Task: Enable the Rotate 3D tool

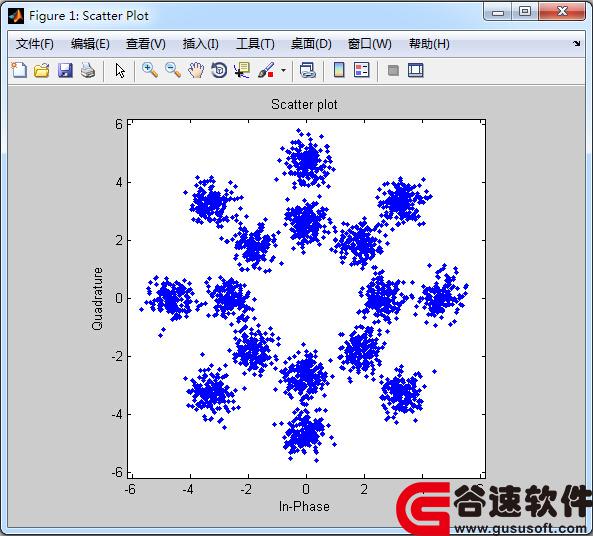Action: (219, 70)
